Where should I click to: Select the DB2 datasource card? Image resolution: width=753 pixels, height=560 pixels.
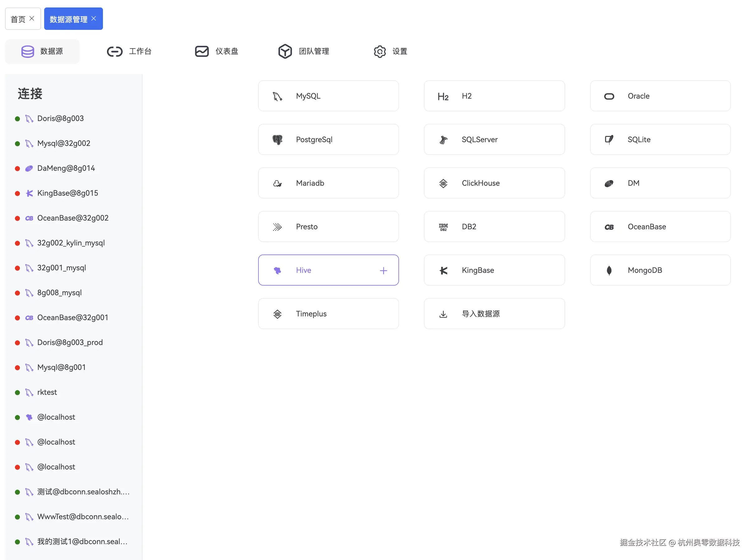click(x=494, y=227)
